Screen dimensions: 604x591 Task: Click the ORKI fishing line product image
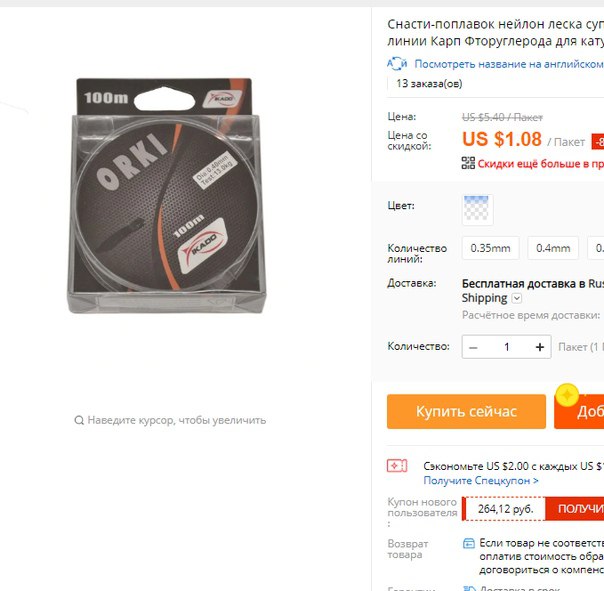(x=166, y=196)
